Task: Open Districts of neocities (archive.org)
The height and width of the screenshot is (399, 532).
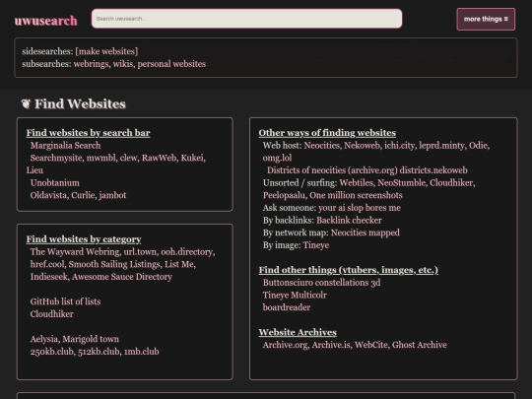Action: pos(332,170)
